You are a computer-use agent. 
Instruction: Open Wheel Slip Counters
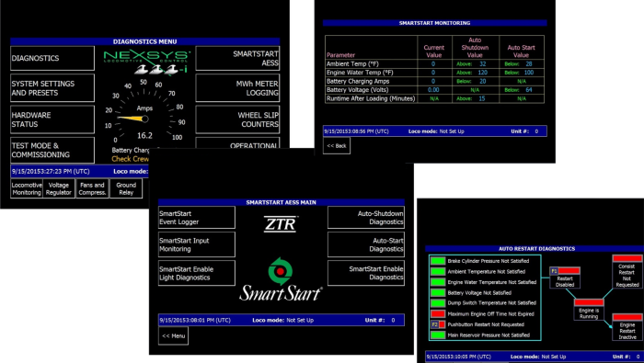coord(237,119)
